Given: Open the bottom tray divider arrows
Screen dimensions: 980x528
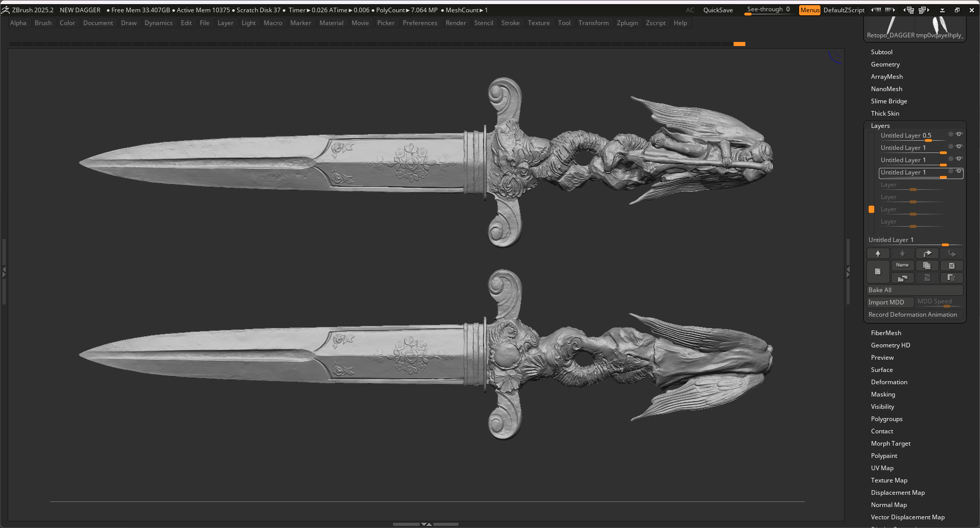Looking at the screenshot, I should point(426,524).
